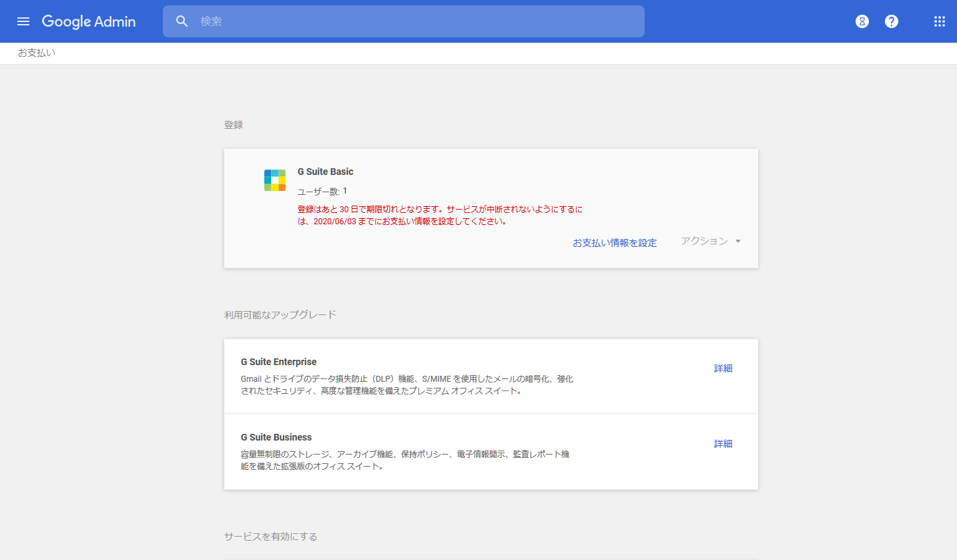This screenshot has width=957, height=560.
Task: Click the 登録 section heading
Action: point(234,125)
